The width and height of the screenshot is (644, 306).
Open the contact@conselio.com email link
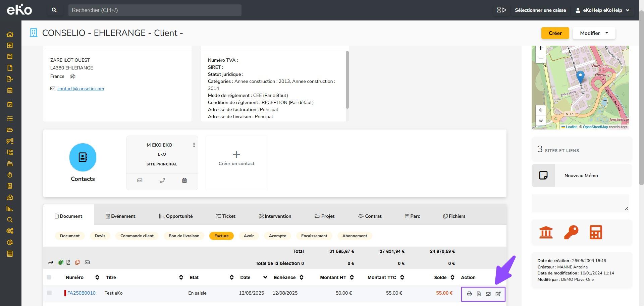[x=80, y=89]
